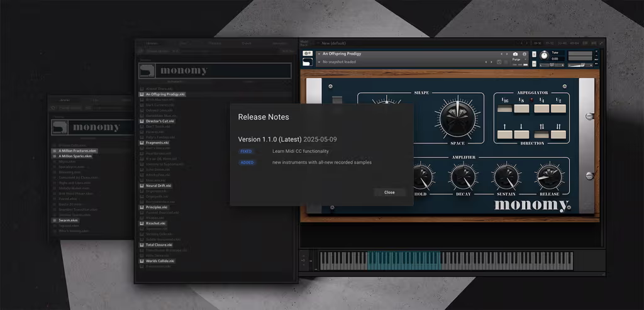The width and height of the screenshot is (644, 310).
Task: Select Fragments.nki in the file list
Action: point(155,143)
